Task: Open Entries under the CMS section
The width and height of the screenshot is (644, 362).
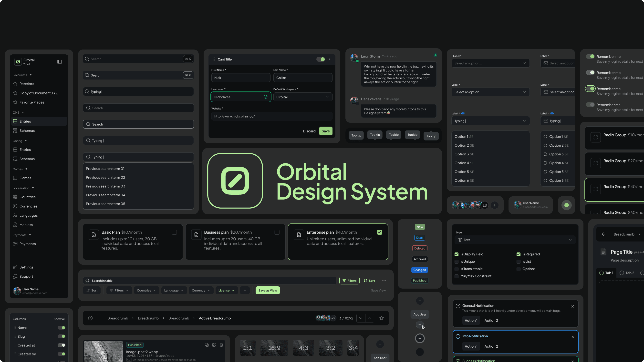Action: tap(25, 121)
